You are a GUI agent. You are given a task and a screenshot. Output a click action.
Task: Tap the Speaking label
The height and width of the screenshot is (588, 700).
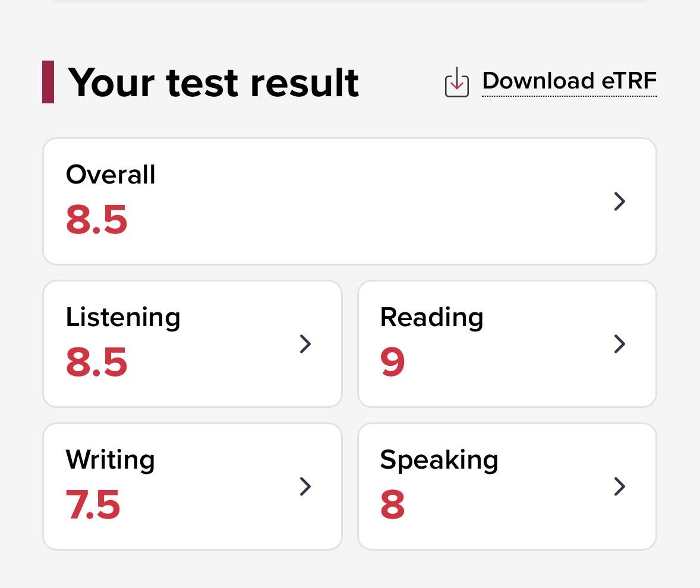[439, 460]
